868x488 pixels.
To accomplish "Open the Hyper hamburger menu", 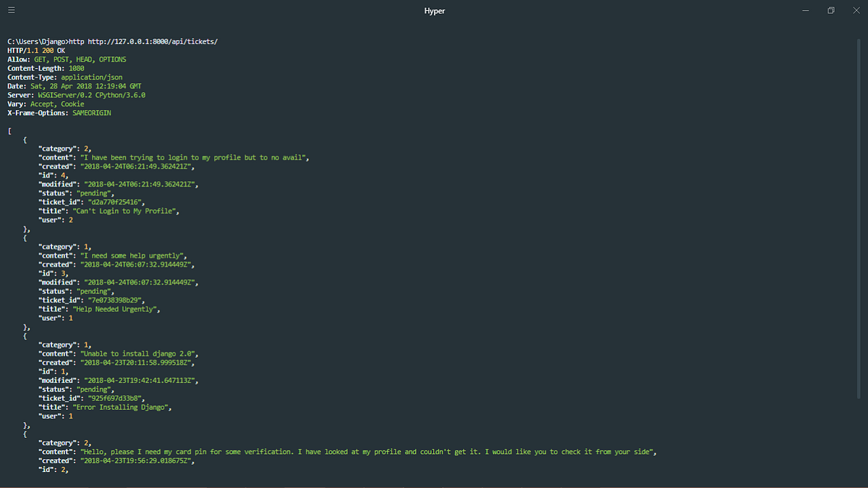I will click(11, 10).
